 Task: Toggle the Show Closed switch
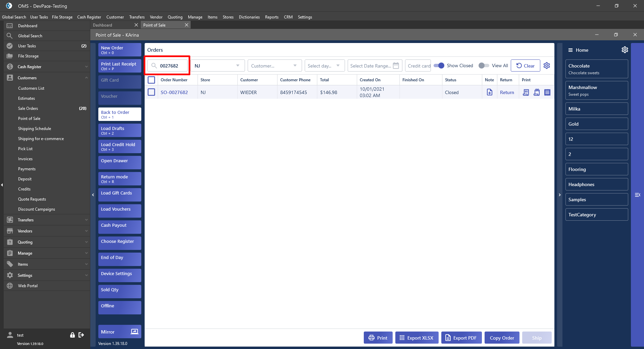coord(439,66)
